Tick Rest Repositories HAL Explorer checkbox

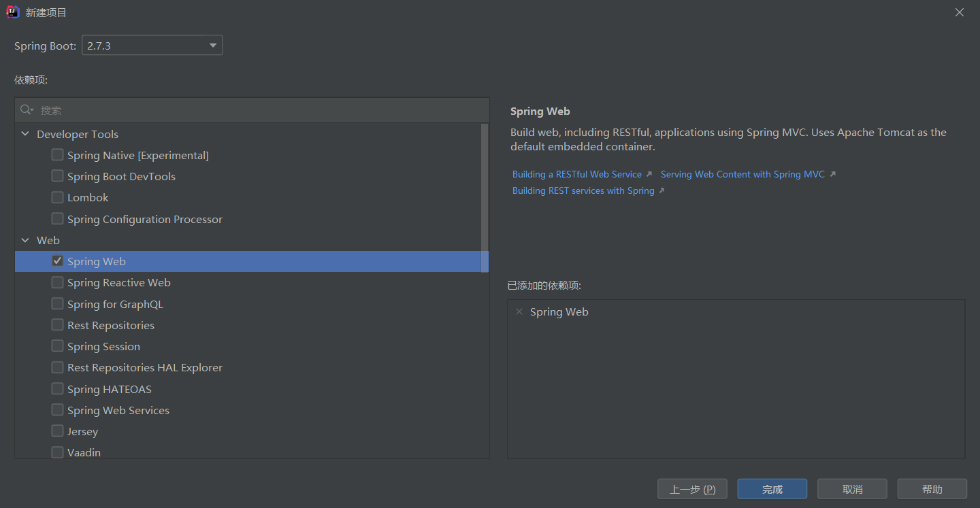pos(57,367)
